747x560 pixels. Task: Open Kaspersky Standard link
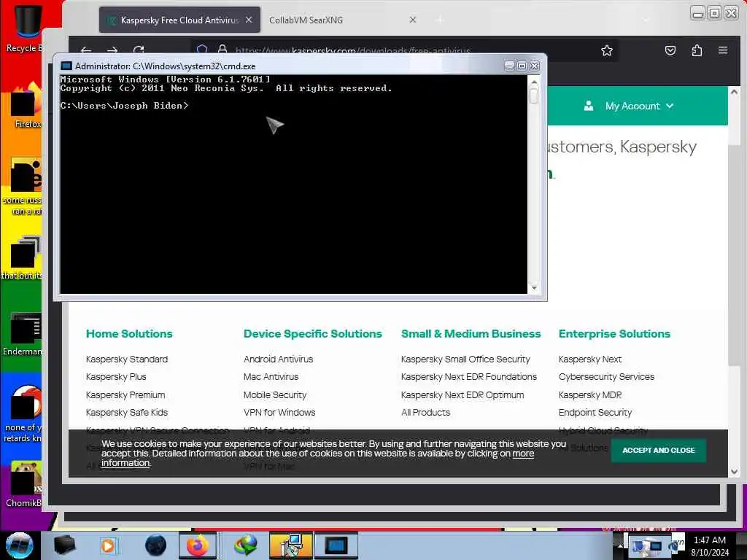(x=127, y=359)
